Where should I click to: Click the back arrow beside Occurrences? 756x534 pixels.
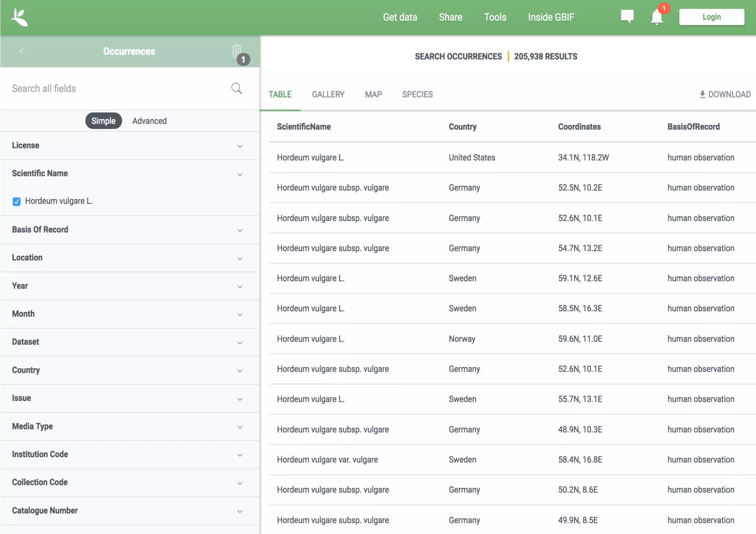pos(22,51)
